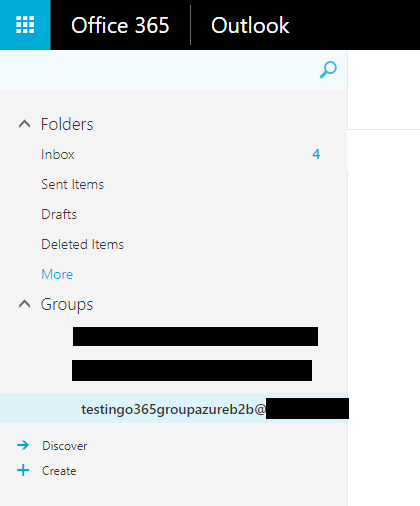The image size is (420, 506).
Task: Click the Folders heading text
Action: 67,124
